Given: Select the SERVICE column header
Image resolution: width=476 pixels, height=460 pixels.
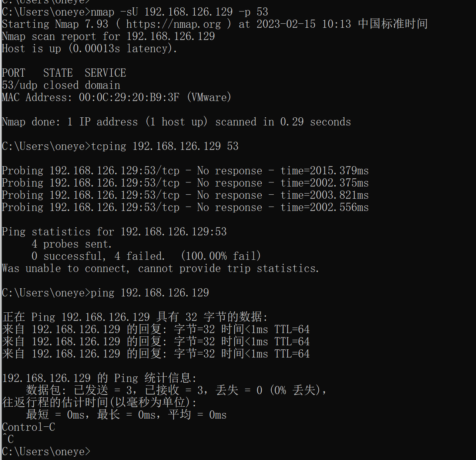Looking at the screenshot, I should [105, 73].
